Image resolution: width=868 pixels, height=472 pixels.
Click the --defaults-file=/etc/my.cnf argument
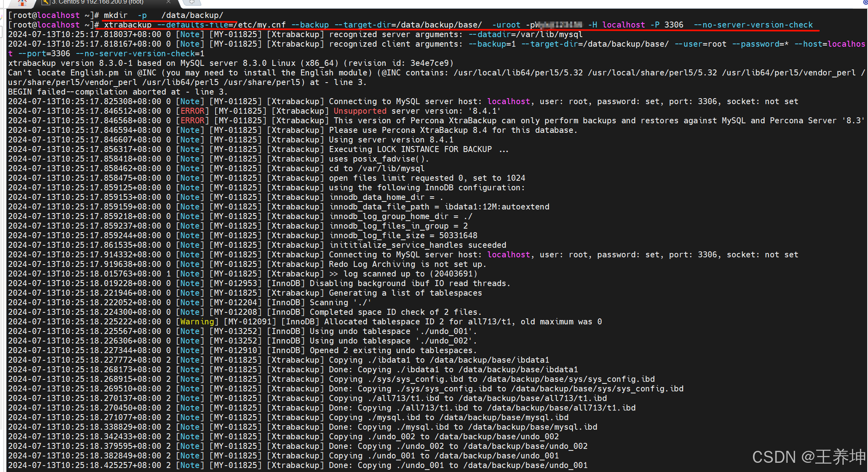(x=222, y=25)
